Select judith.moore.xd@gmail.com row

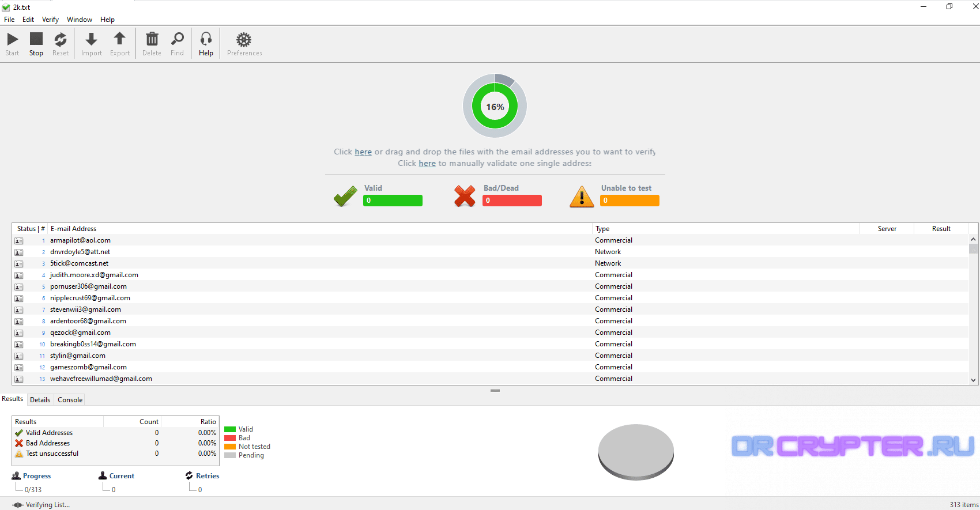tap(491, 275)
